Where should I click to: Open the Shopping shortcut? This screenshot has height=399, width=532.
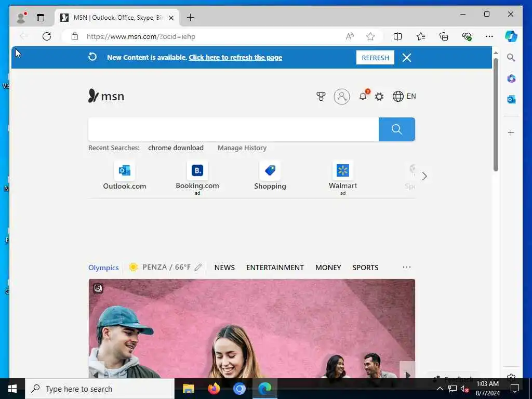(270, 176)
